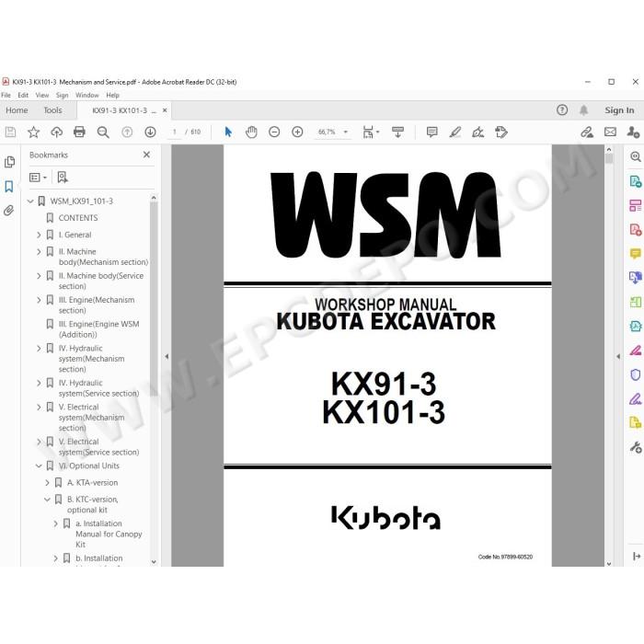Share a link to this file
The image size is (644, 644).
click(587, 132)
